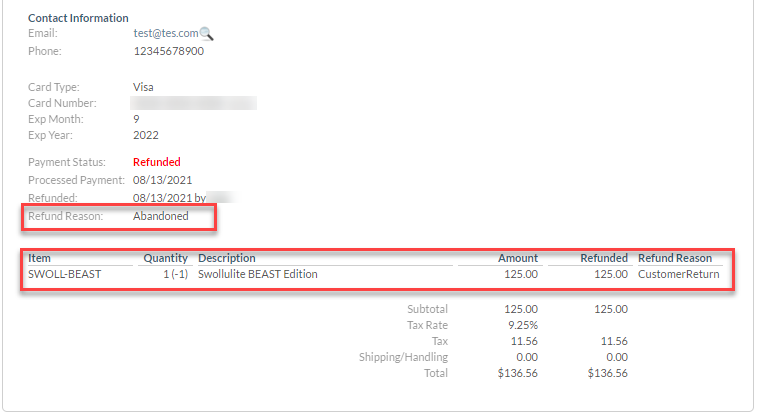Click the processed payment date 08/13/2021

click(x=162, y=180)
